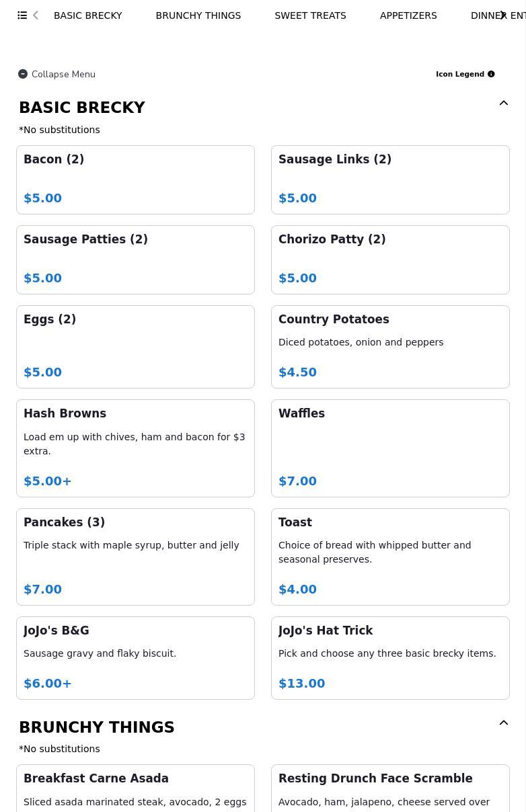The height and width of the screenshot is (812, 526).
Task: Click the Collapse Menu text button
Action: coord(63,74)
